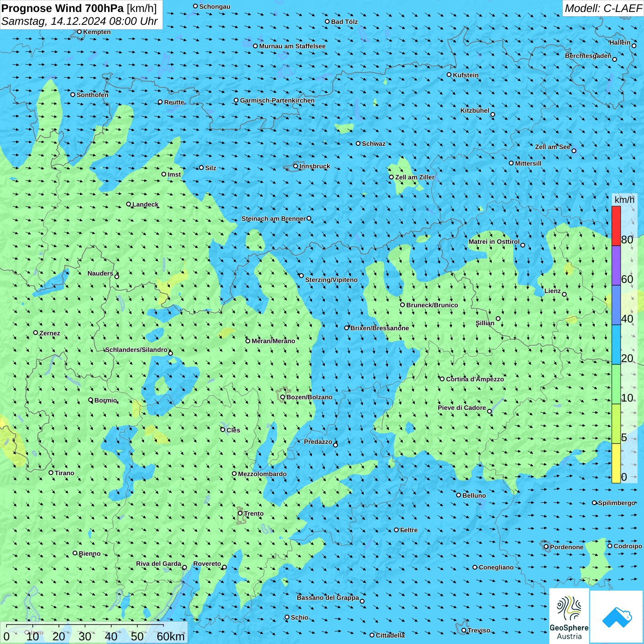The height and width of the screenshot is (644, 644).
Task: Select the purple 60-80 km/h legend swatch
Action: point(616,265)
